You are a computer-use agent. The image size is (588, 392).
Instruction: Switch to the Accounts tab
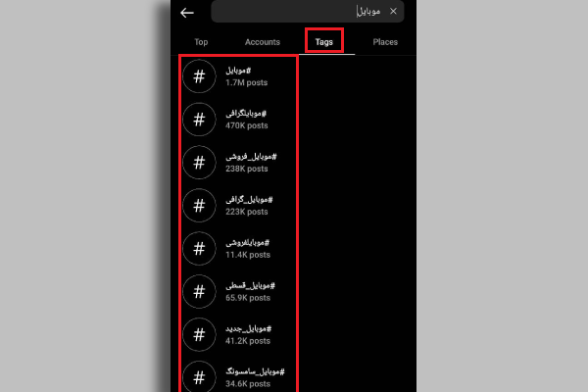pyautogui.click(x=263, y=42)
